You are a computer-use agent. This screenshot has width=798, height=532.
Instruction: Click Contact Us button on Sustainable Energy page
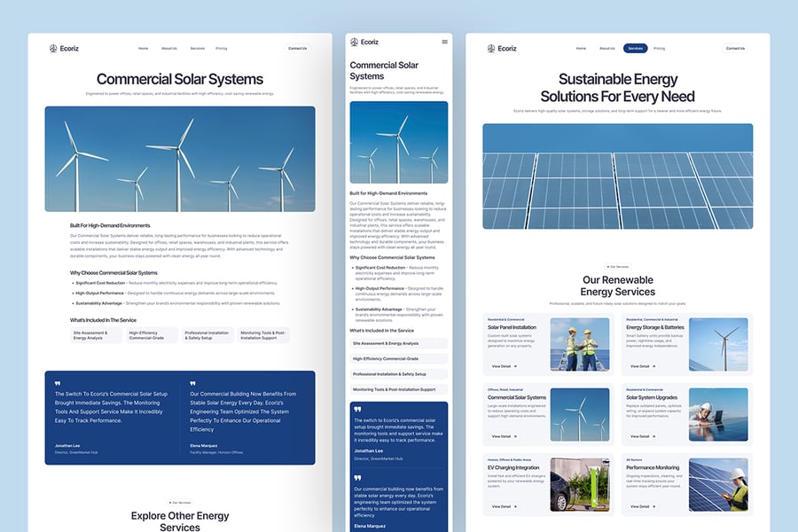pos(735,49)
